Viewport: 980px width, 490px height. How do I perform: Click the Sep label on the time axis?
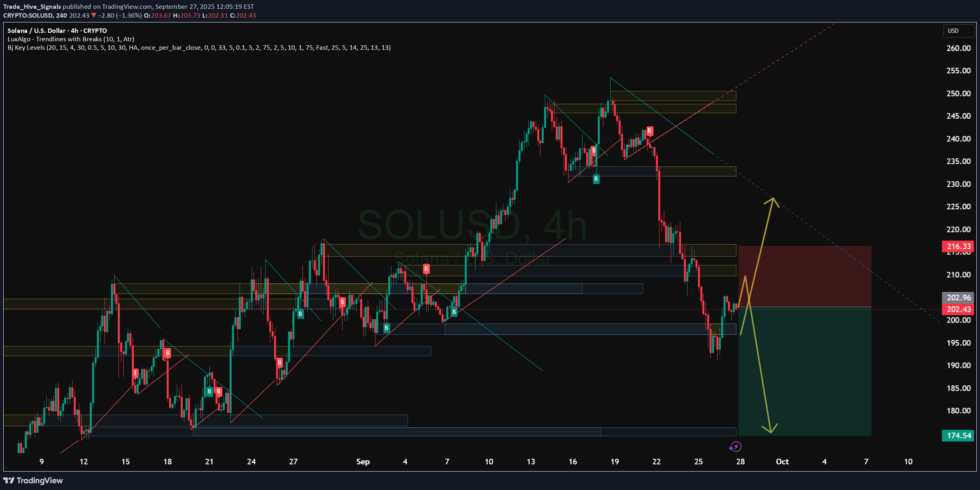pyautogui.click(x=363, y=462)
